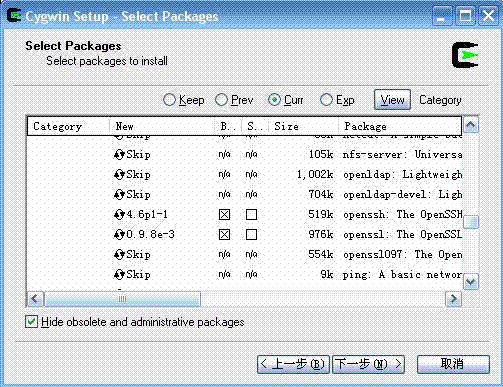This screenshot has width=503, height=387.
Task: Click the cycle icon in openssl097 row
Action: point(119,255)
